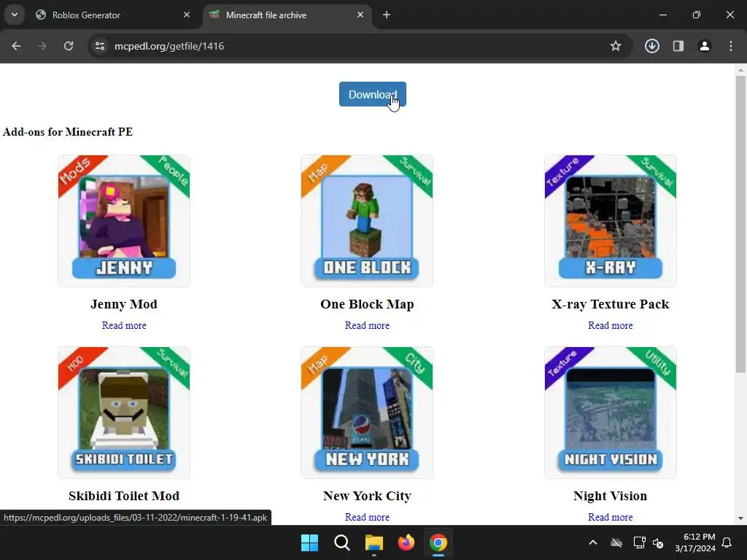Minimize the Chrome window

point(662,15)
